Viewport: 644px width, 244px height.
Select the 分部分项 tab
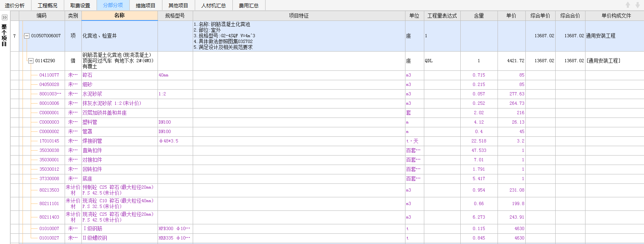tap(113, 5)
